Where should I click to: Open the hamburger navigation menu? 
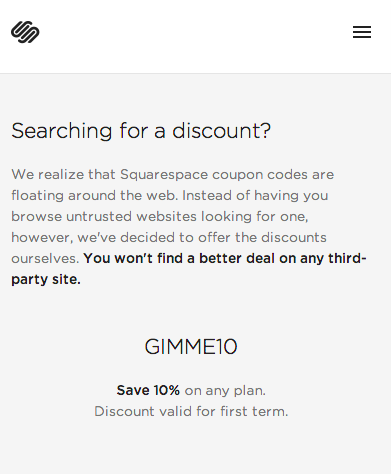pos(362,32)
